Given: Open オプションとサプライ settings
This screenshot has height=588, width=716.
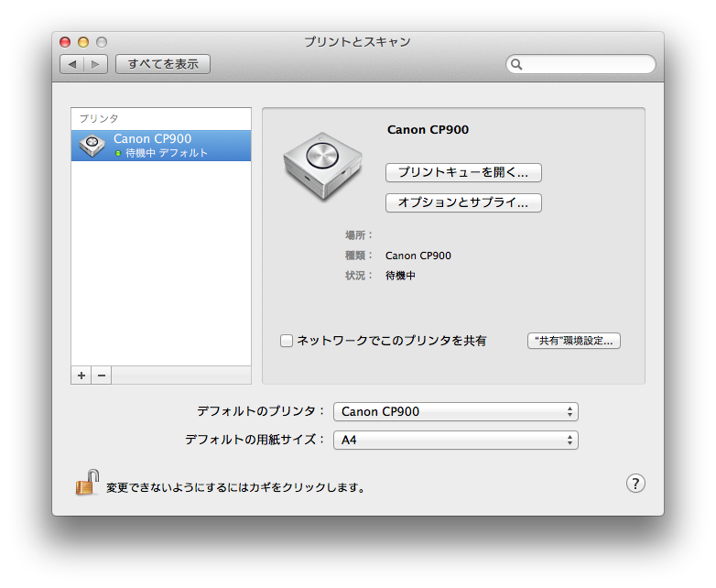Looking at the screenshot, I should coord(463,202).
